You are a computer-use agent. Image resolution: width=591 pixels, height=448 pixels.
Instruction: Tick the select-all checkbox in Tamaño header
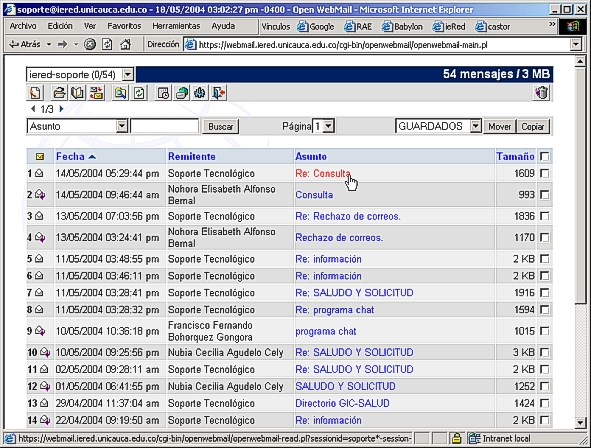544,156
